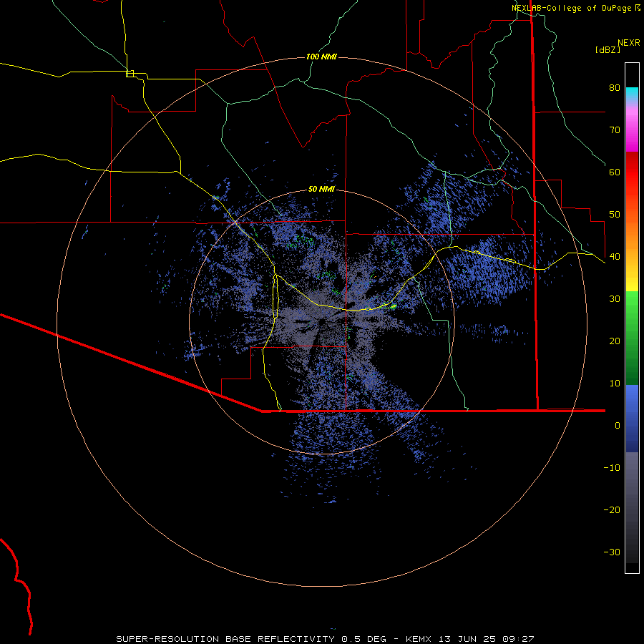Click the 0.5 DEG elevation text in the caption

(x=364, y=639)
